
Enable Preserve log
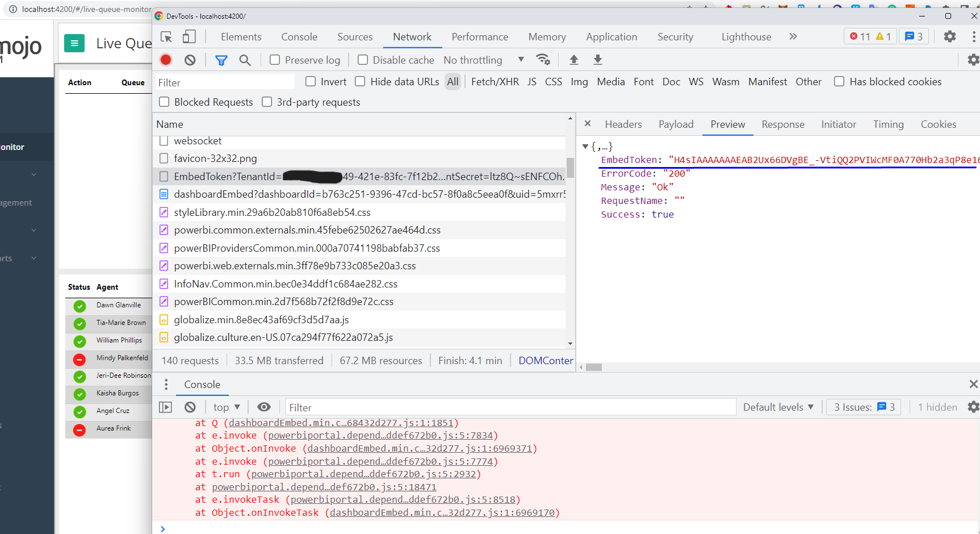coord(275,60)
